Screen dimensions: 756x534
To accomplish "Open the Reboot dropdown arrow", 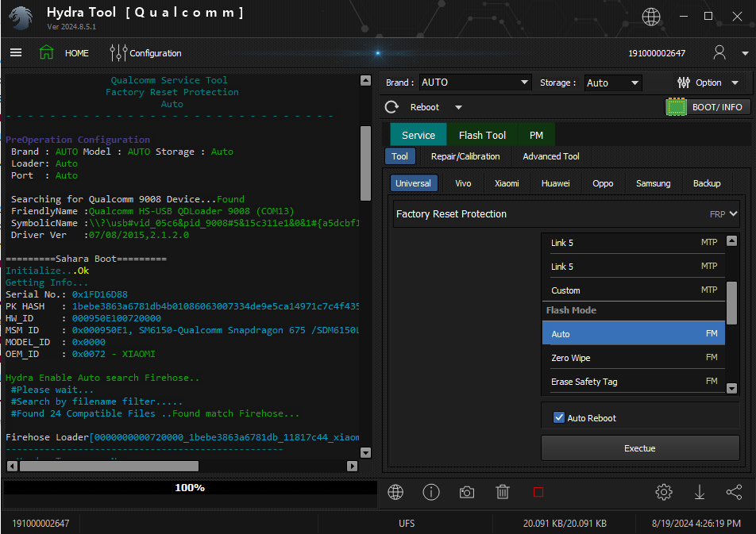I will coord(458,107).
